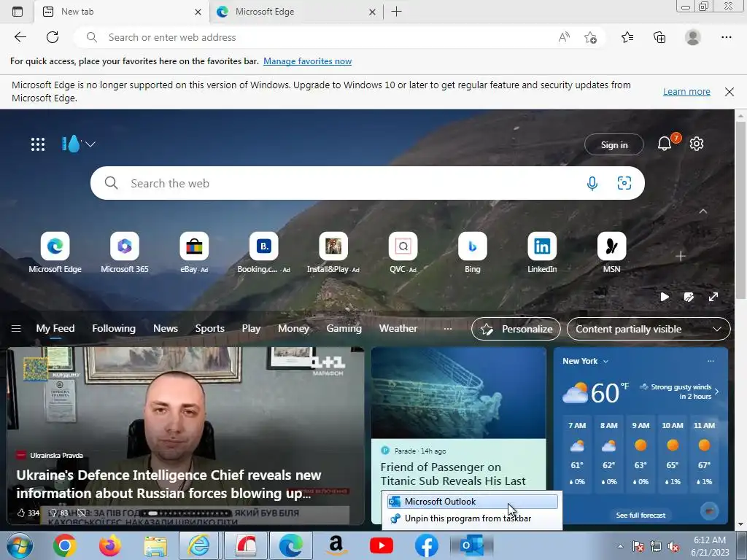Start visual search camera icon
The width and height of the screenshot is (747, 560).
[x=624, y=183]
